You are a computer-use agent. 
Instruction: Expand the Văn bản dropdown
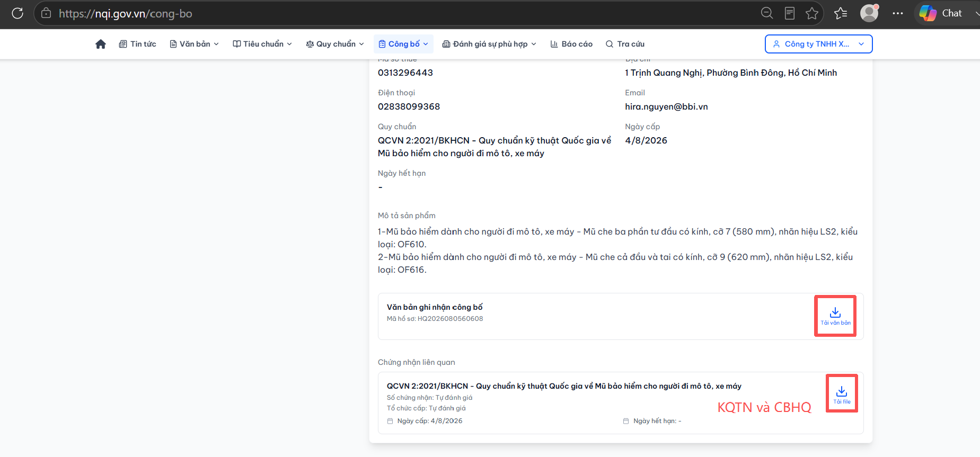coord(195,44)
